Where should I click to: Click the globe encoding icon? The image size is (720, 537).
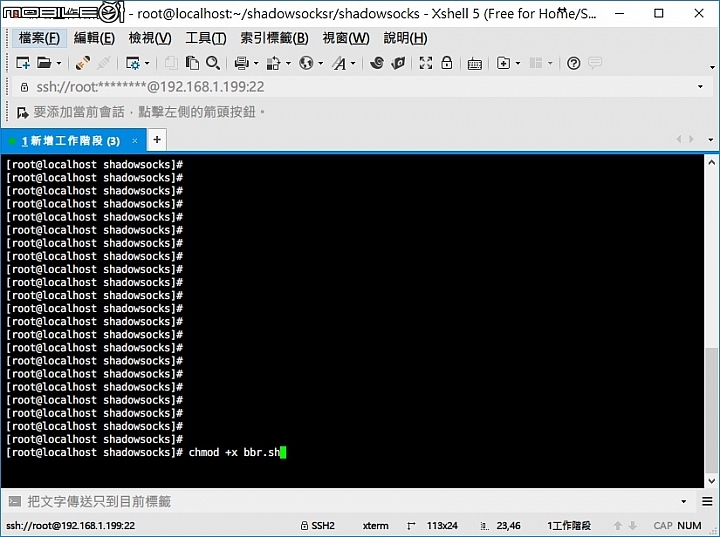pyautogui.click(x=306, y=63)
